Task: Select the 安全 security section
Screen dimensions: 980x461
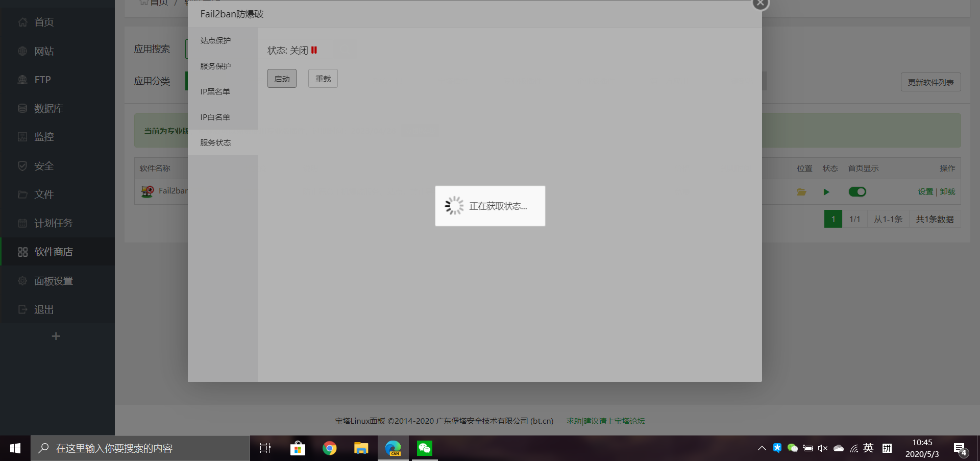Action: point(44,165)
